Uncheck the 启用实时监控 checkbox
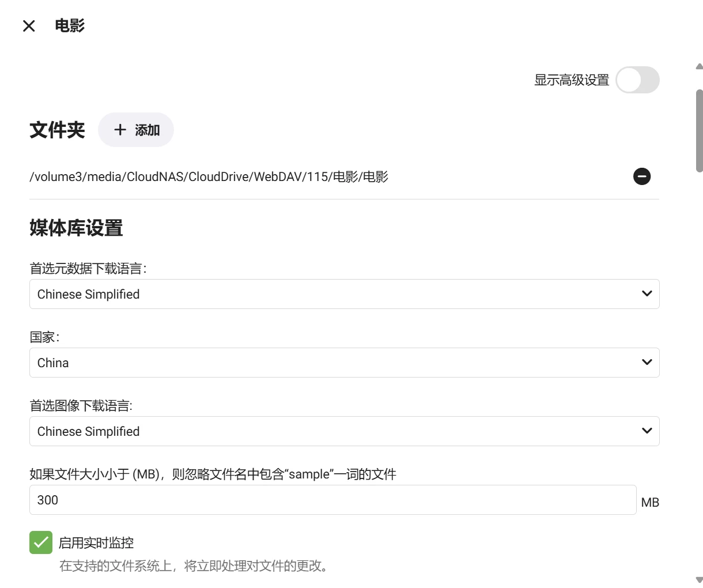Image resolution: width=703 pixels, height=588 pixels. [x=41, y=542]
